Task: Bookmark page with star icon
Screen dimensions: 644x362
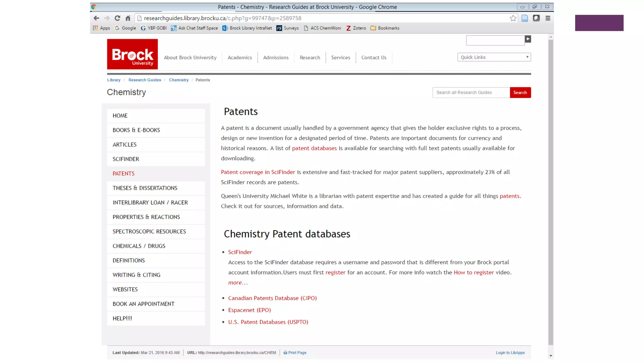Action: (x=513, y=18)
